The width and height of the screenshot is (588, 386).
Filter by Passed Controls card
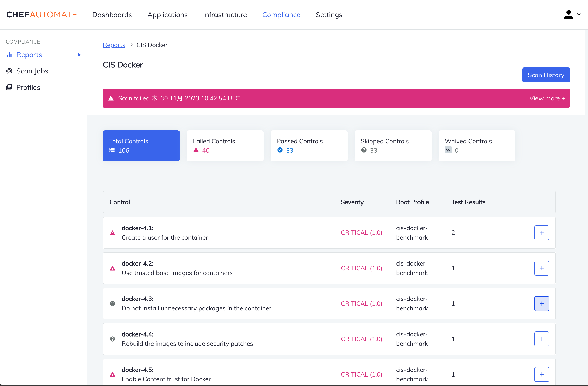pos(309,146)
